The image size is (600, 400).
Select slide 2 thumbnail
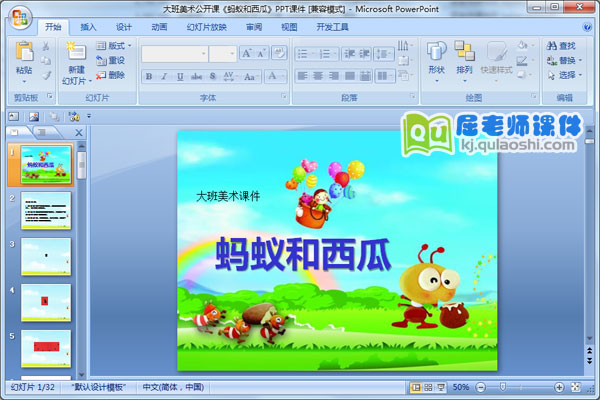point(46,211)
